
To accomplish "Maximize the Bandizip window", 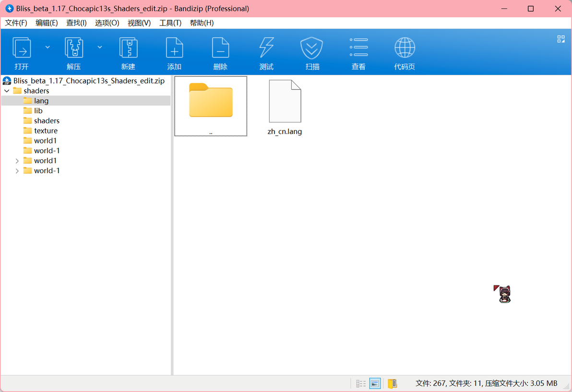I will [531, 8].
